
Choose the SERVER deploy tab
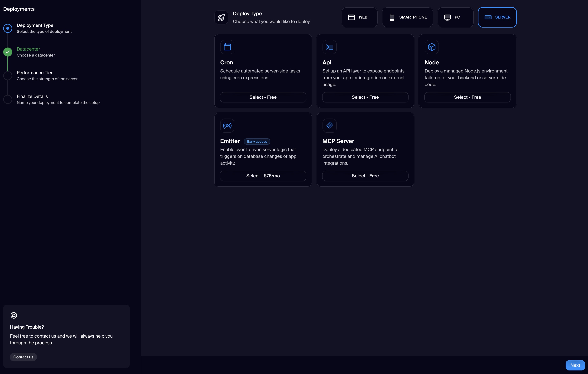(497, 17)
